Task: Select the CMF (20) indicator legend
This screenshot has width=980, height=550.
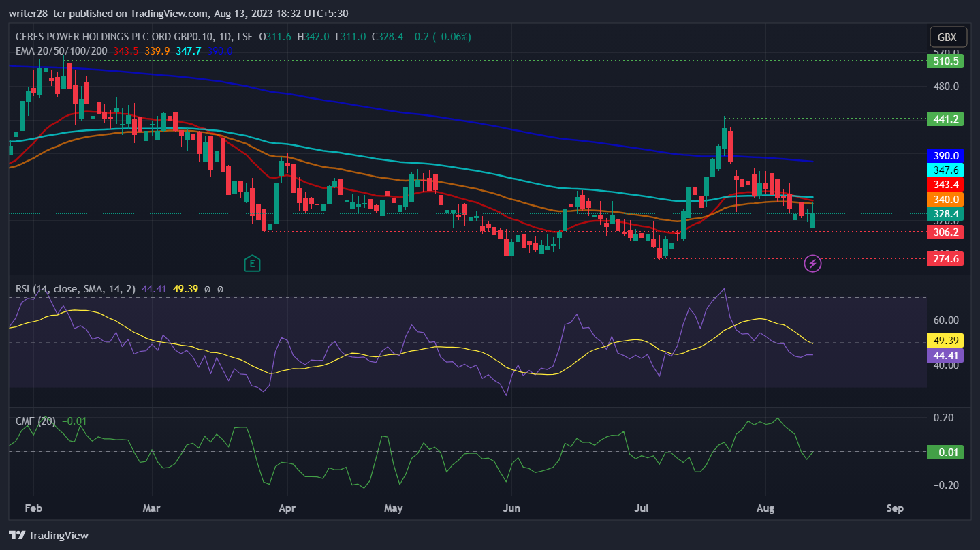Action: coord(35,421)
